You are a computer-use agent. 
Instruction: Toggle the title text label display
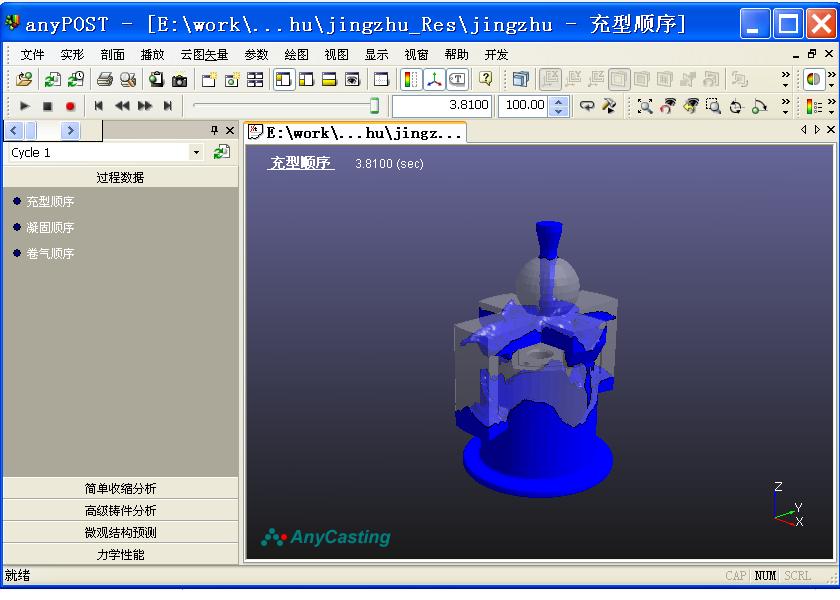458,80
